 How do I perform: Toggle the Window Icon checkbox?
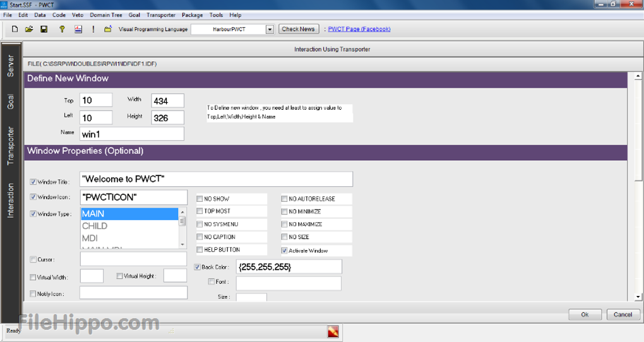click(x=33, y=197)
